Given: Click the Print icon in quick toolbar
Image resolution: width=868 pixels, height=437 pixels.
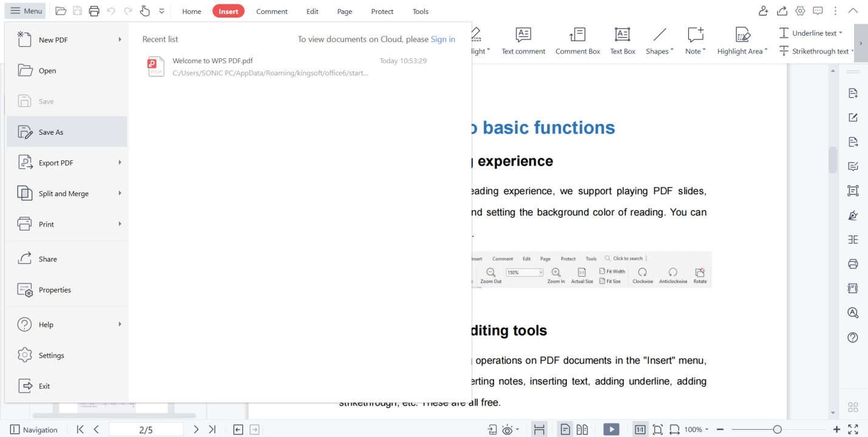Looking at the screenshot, I should (94, 11).
